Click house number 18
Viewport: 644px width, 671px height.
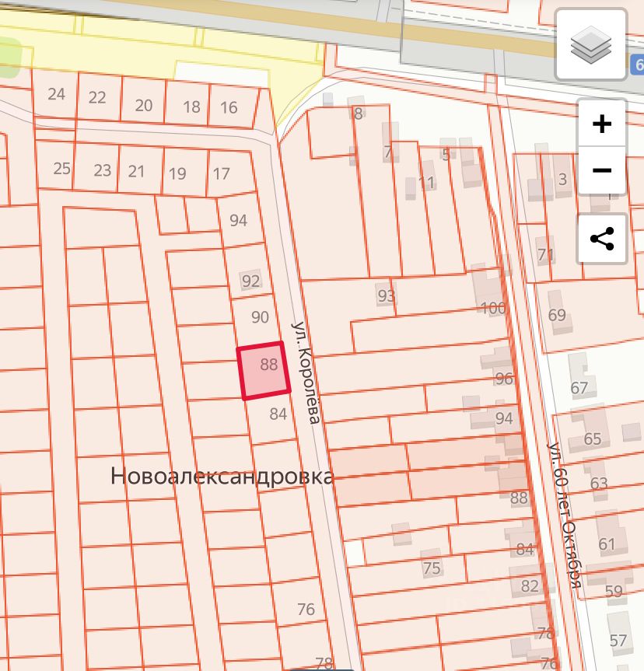191,107
